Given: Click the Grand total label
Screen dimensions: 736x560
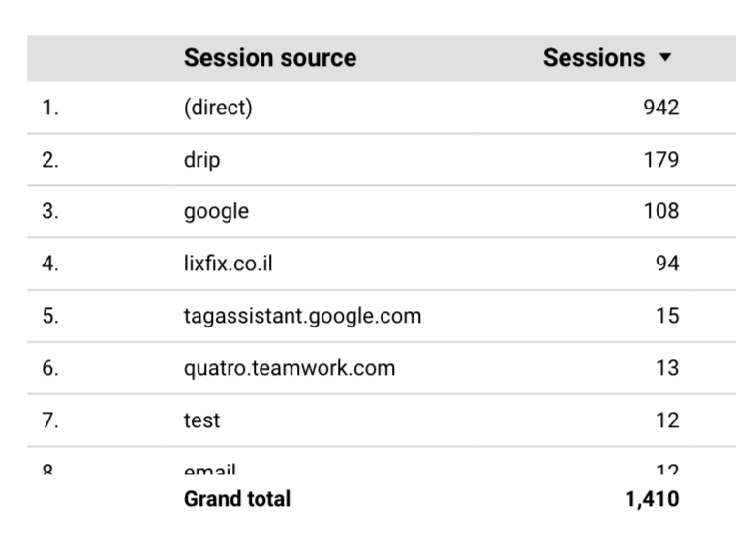Looking at the screenshot, I should pos(237,499).
